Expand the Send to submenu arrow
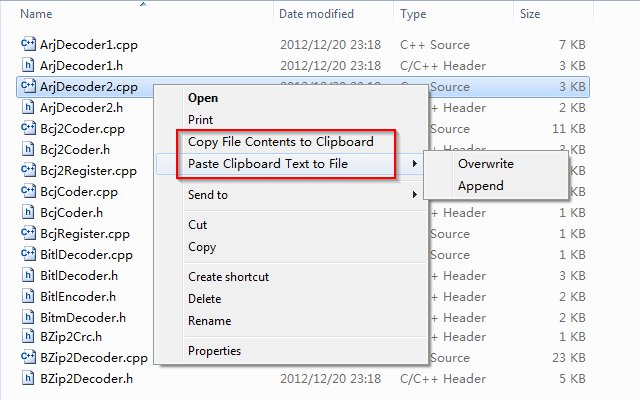 click(x=415, y=195)
